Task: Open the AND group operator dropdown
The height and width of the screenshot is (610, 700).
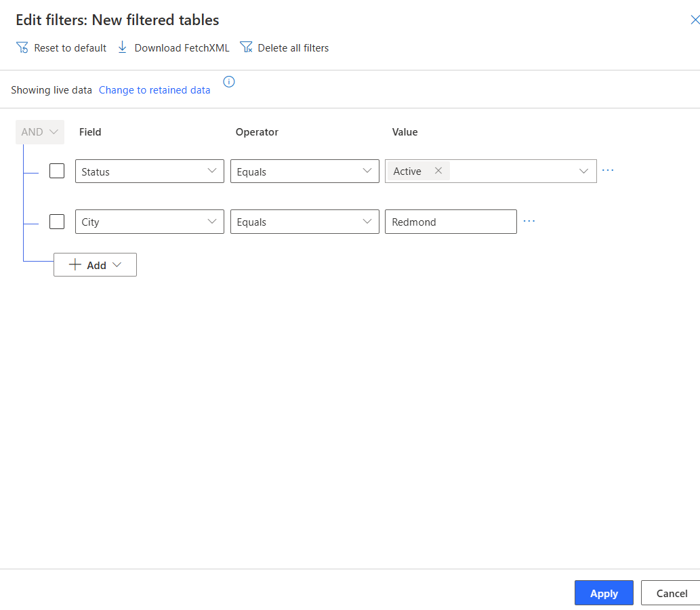Action: tap(40, 132)
